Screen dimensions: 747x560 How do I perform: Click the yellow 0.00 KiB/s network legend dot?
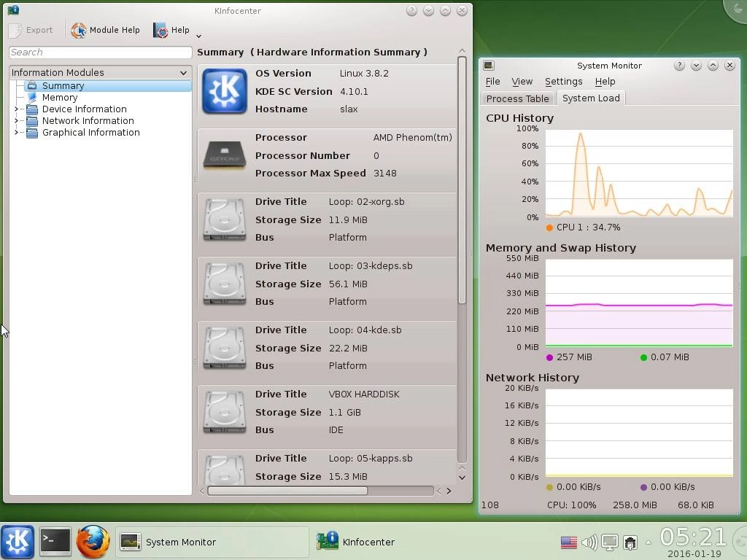(549, 487)
